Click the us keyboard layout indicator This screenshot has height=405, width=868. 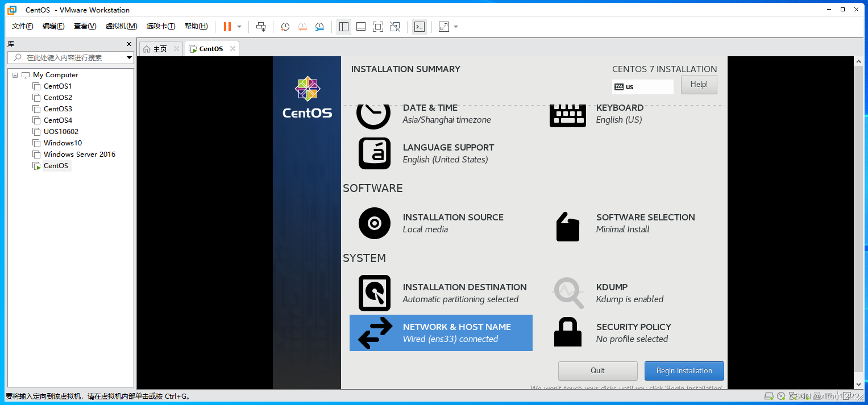click(643, 87)
